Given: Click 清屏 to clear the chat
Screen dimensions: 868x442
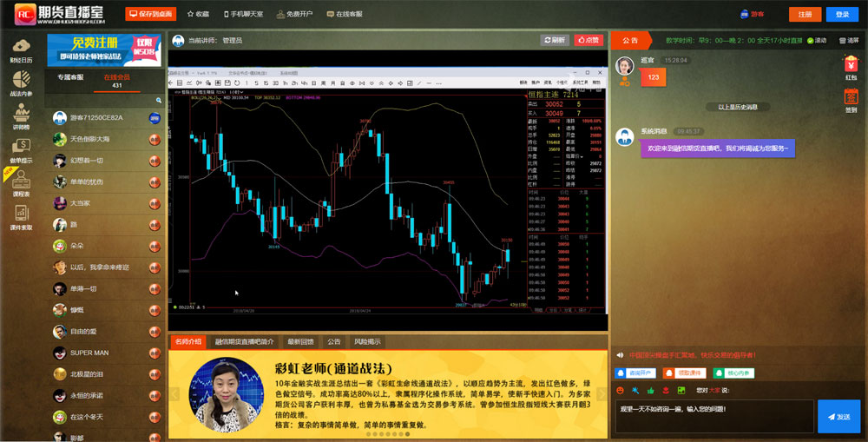Looking at the screenshot, I should click(846, 41).
